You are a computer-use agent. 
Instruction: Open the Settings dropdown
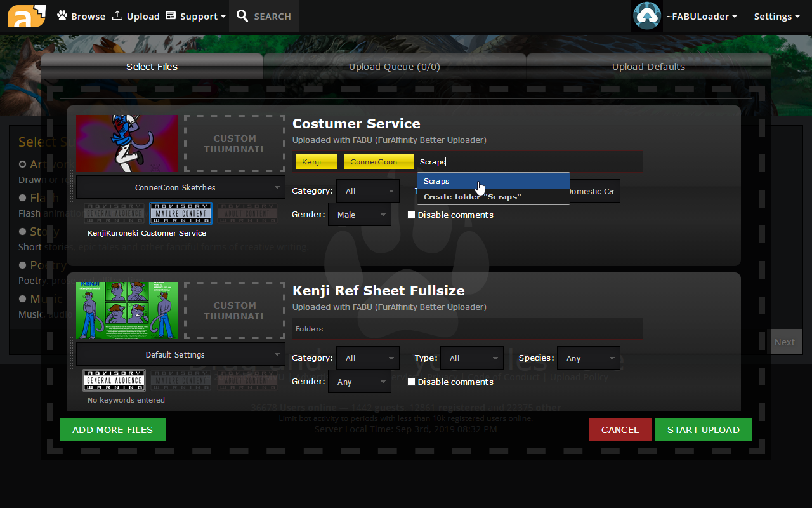click(776, 17)
